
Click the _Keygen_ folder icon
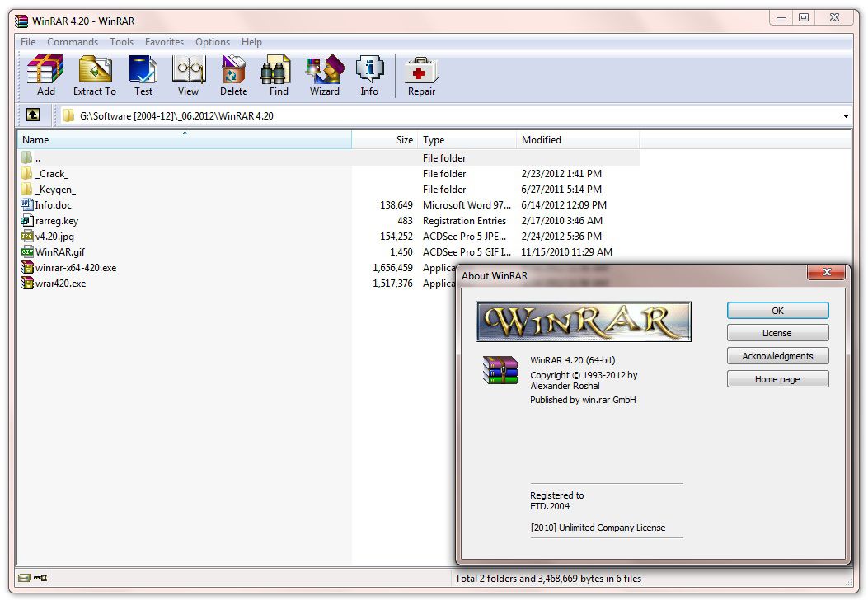pyautogui.click(x=26, y=189)
